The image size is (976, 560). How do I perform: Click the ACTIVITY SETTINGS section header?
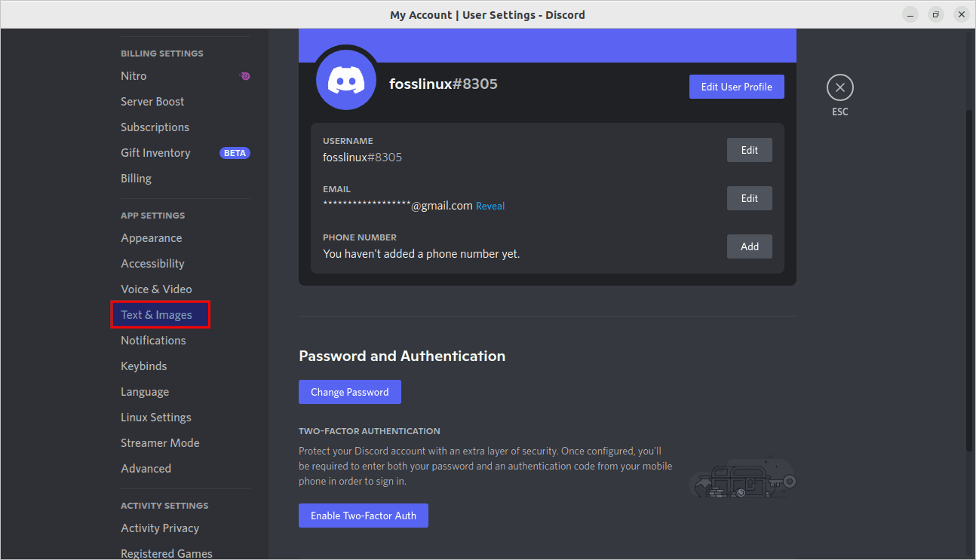click(164, 506)
